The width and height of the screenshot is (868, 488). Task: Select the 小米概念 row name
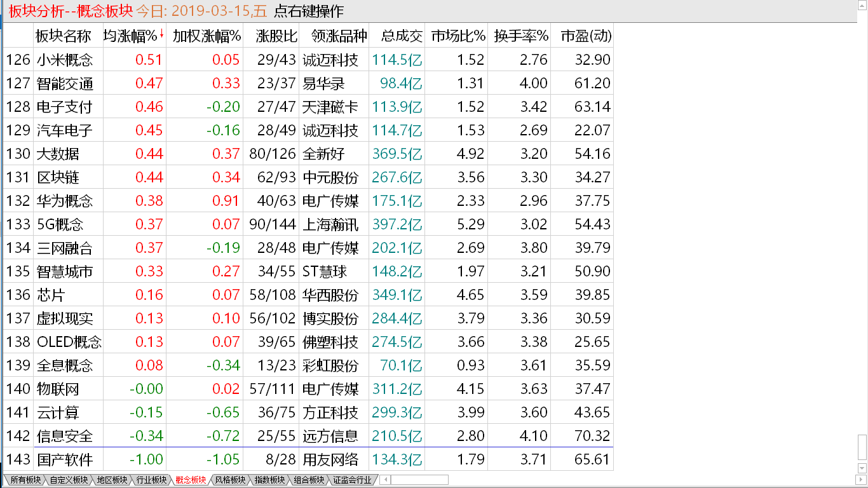64,60
